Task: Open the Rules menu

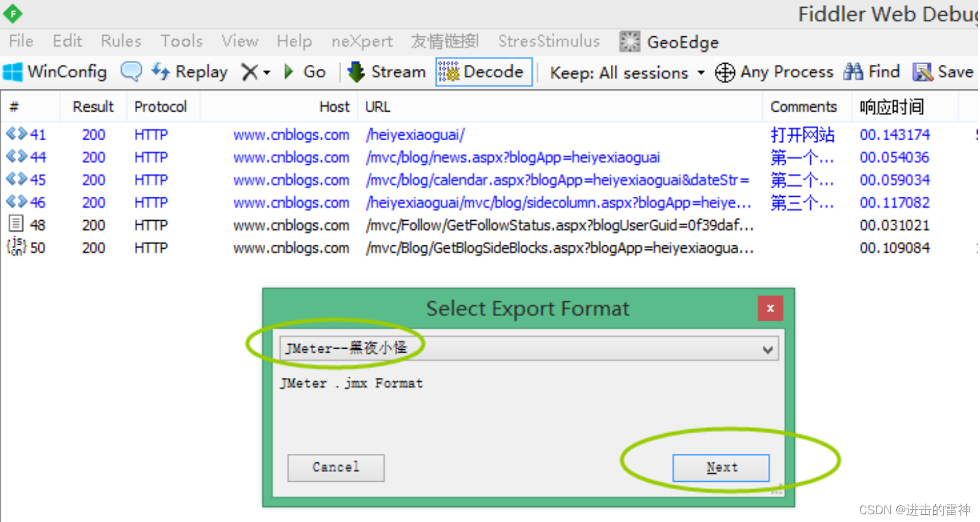Action: click(121, 42)
